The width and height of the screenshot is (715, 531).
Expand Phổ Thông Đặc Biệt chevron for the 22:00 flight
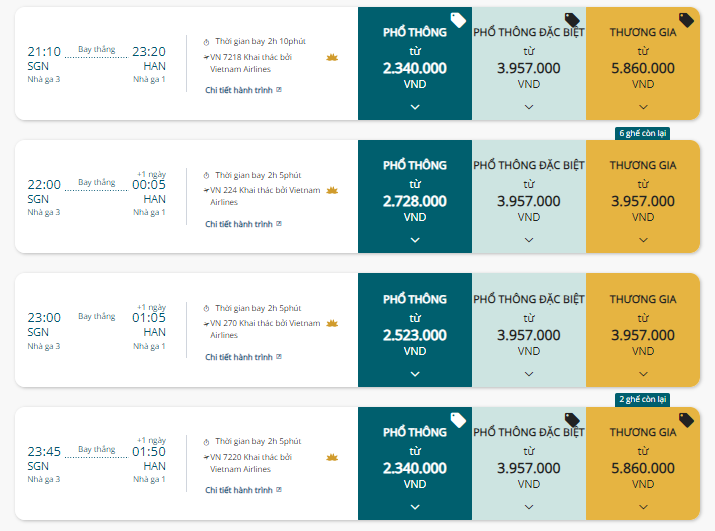pos(529,240)
